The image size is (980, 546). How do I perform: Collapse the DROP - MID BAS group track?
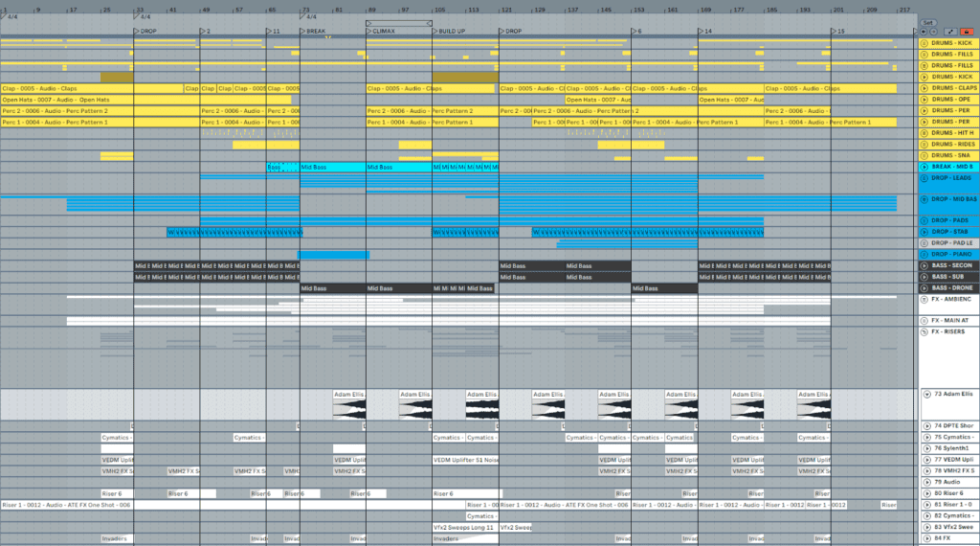pos(924,199)
